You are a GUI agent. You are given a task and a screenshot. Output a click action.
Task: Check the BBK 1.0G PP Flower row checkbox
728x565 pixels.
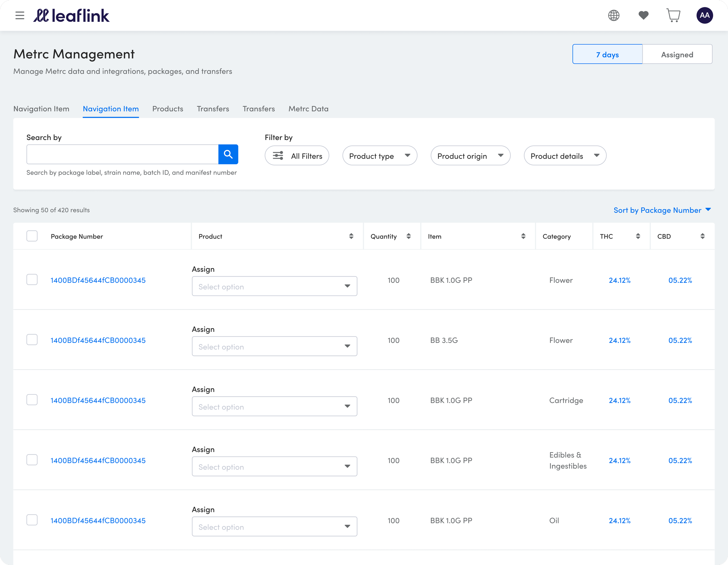32,280
